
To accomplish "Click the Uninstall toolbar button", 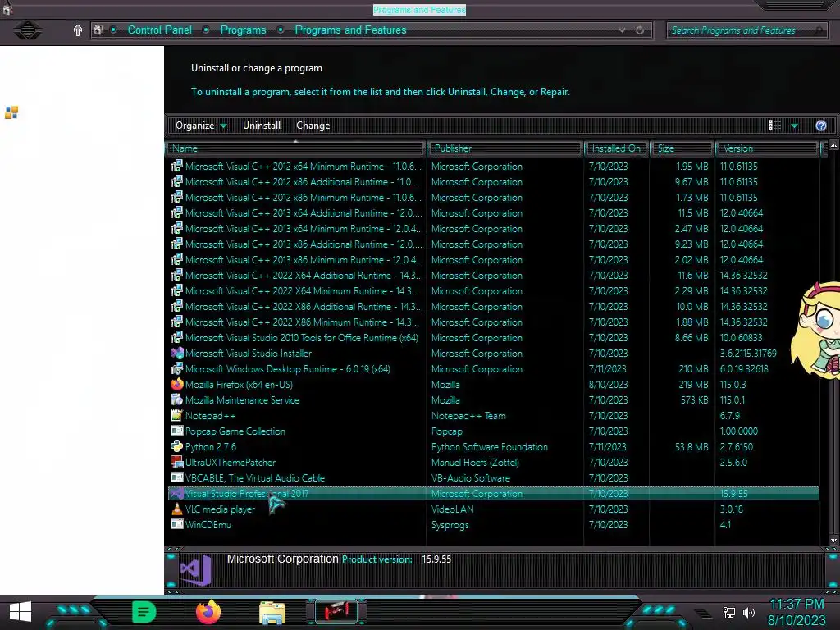I will pos(262,126).
